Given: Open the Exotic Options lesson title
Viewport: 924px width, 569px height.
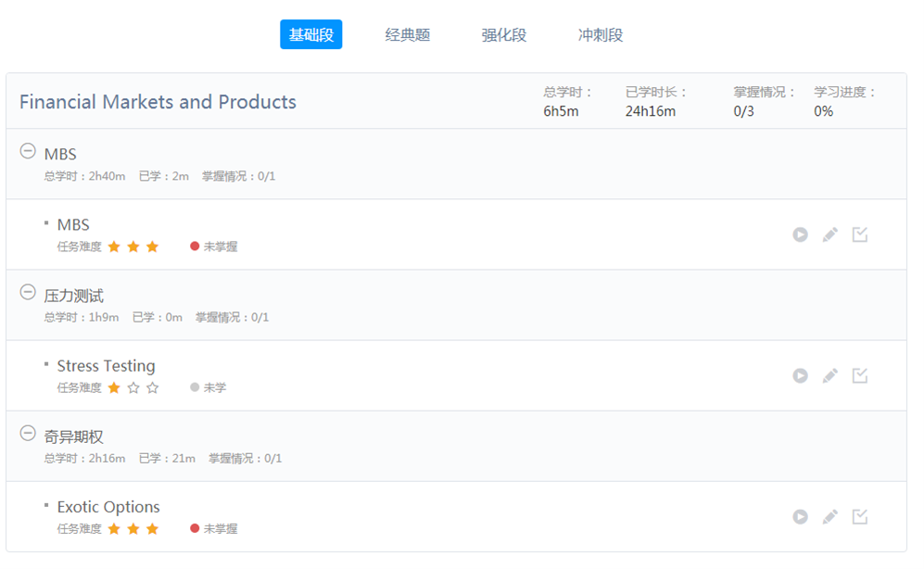Looking at the screenshot, I should 108,507.
